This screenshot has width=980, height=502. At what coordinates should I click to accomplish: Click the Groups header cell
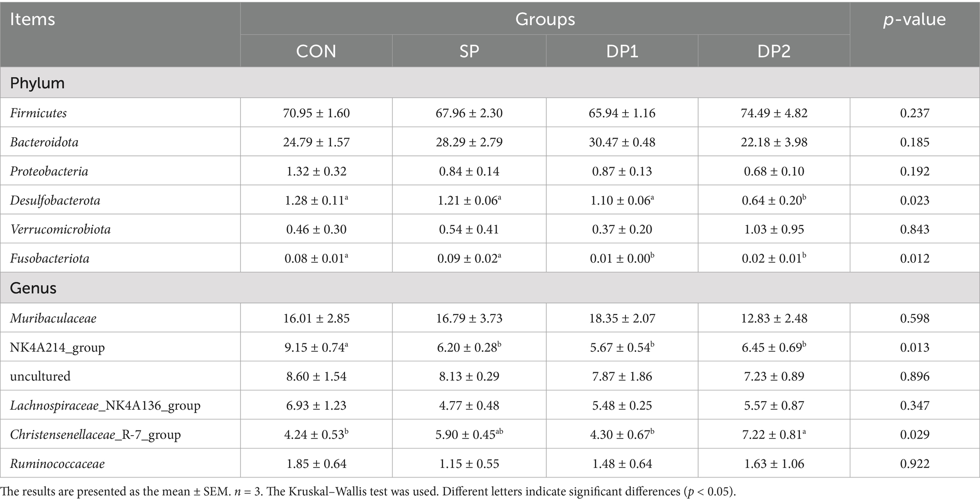coord(545,19)
